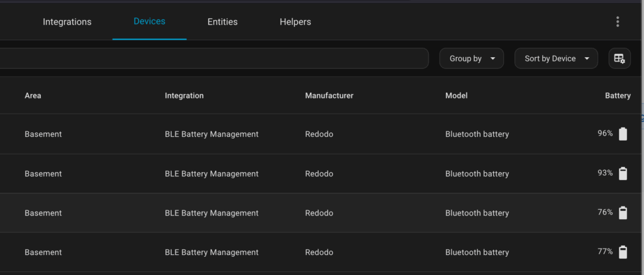Select the Devices tab
The image size is (644, 275).
click(150, 21)
